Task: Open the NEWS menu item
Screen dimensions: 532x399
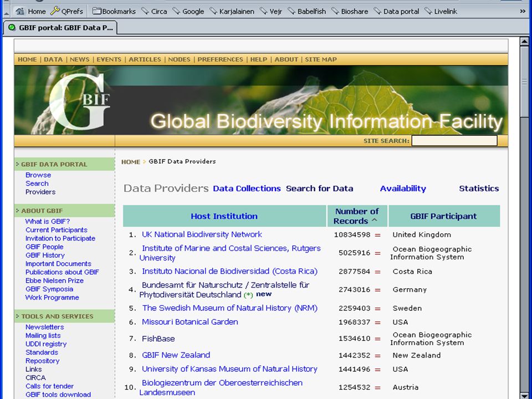Action: [x=80, y=59]
